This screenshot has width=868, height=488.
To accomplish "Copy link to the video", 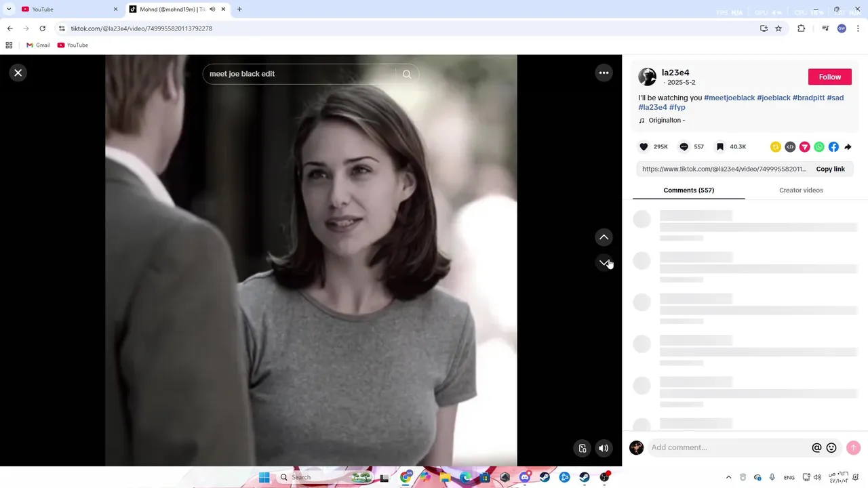I will point(830,169).
